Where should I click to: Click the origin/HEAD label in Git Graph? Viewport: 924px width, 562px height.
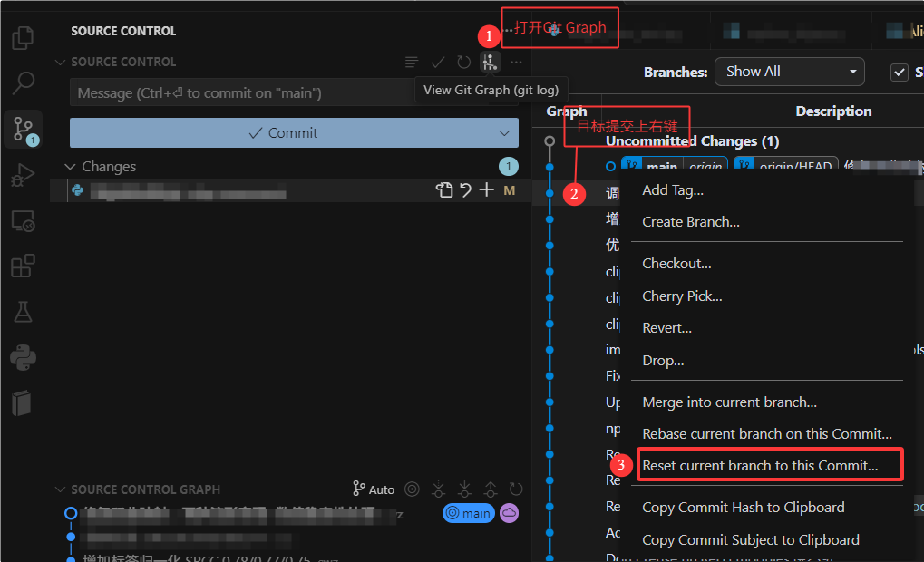[x=795, y=166]
